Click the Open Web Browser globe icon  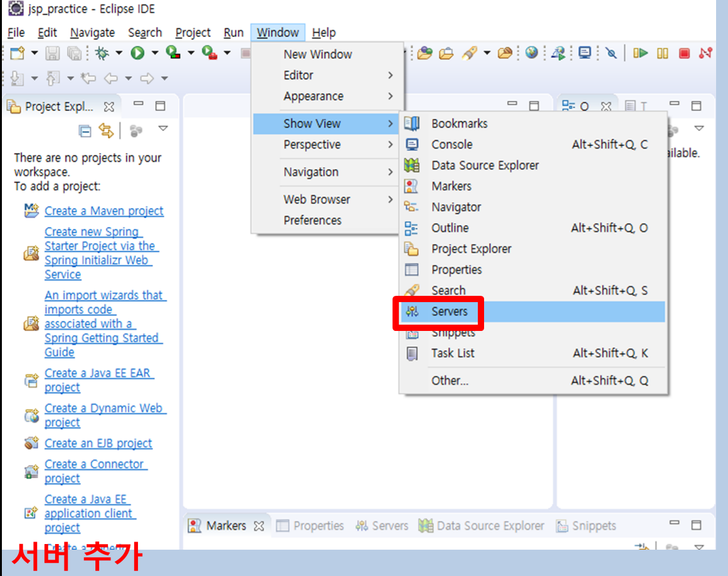coord(532,53)
